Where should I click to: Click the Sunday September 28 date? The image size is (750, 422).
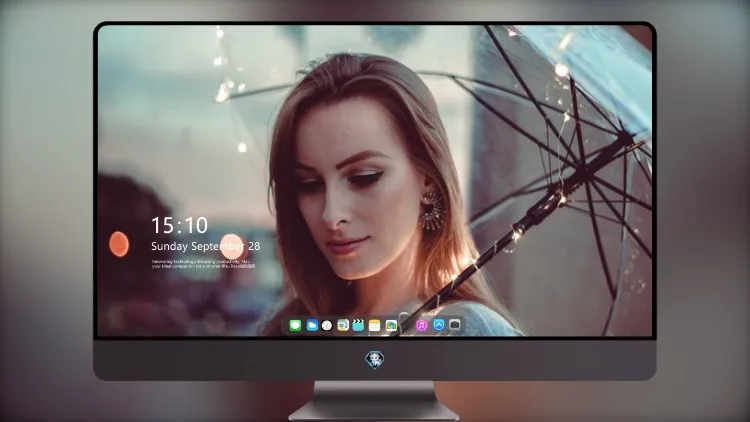tap(206, 246)
